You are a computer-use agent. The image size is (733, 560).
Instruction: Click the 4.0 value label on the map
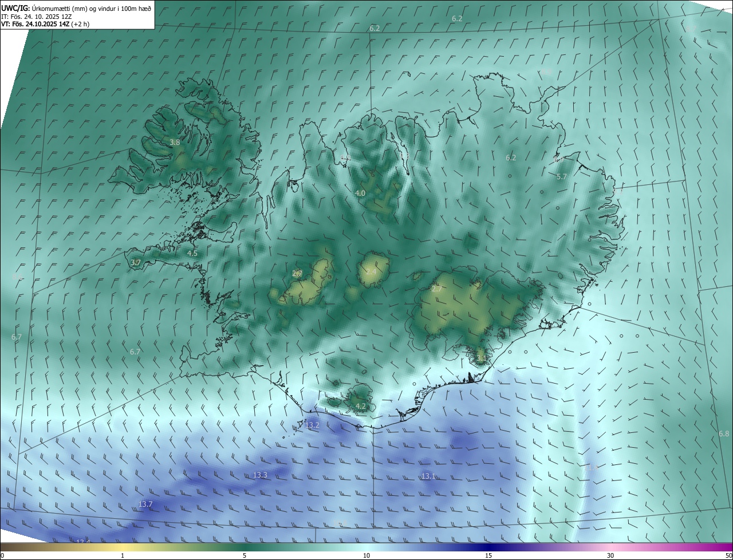(360, 194)
